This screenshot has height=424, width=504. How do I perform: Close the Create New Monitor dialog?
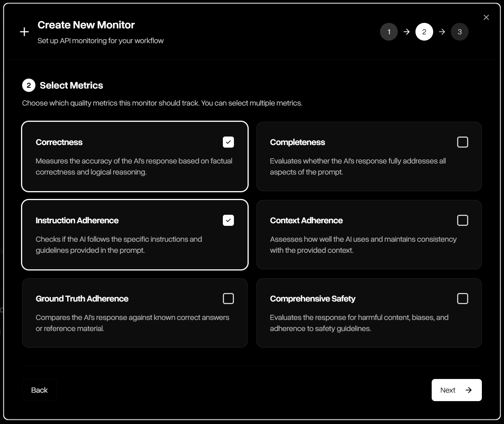coord(486,17)
